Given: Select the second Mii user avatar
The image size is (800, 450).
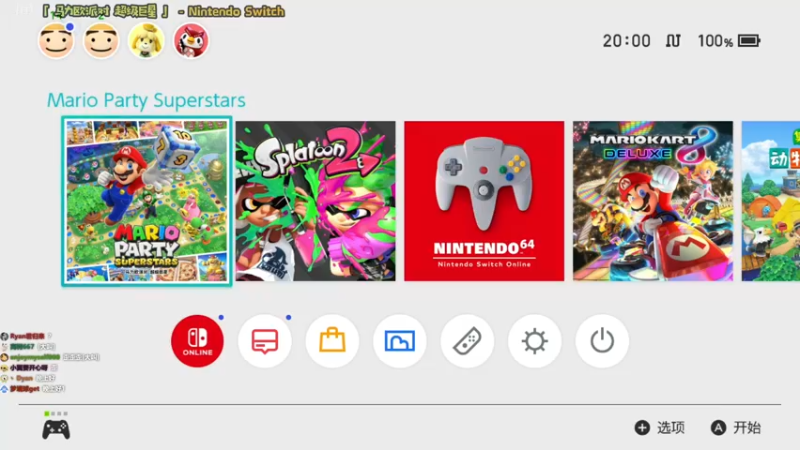Looking at the screenshot, I should 101,41.
